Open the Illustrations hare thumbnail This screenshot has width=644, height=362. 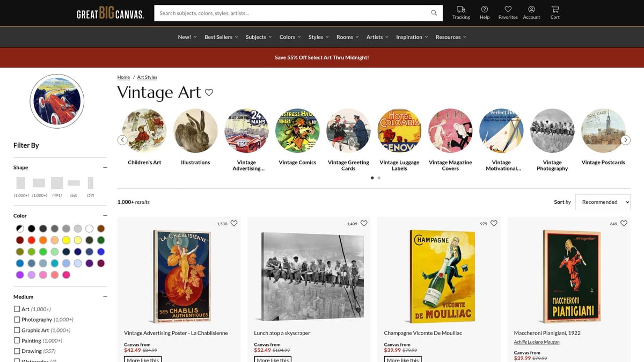click(x=195, y=131)
